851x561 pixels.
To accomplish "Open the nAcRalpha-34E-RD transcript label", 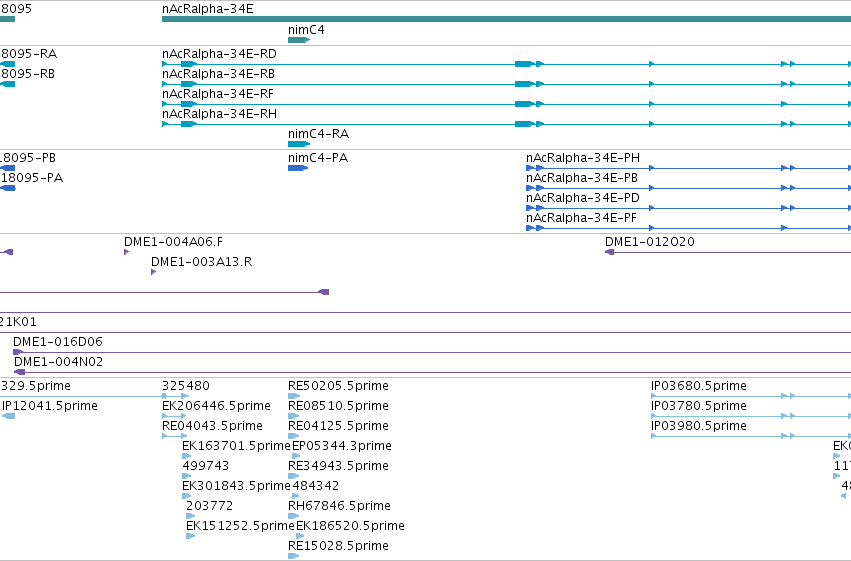I will (x=219, y=54).
